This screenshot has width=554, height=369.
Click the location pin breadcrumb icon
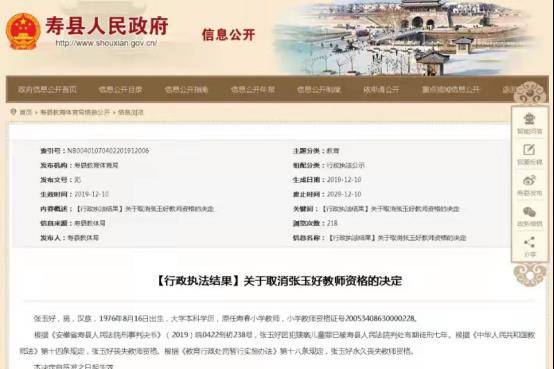coord(13,112)
